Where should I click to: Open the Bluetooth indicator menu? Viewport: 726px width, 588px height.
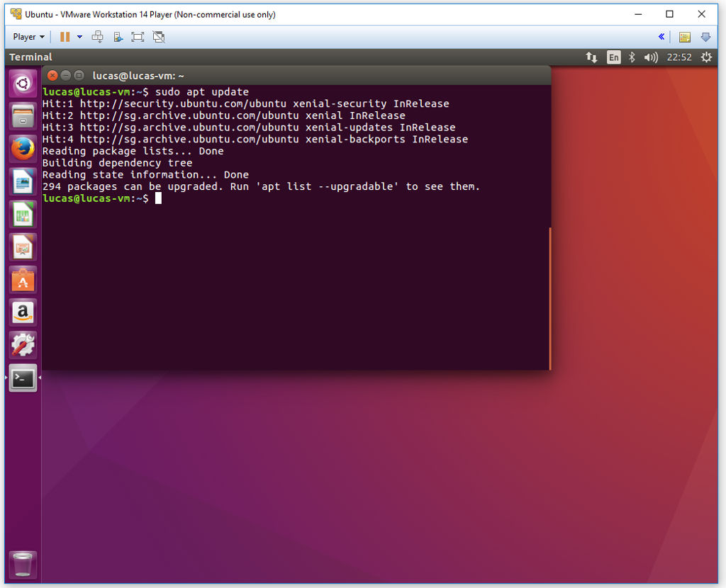click(x=632, y=57)
